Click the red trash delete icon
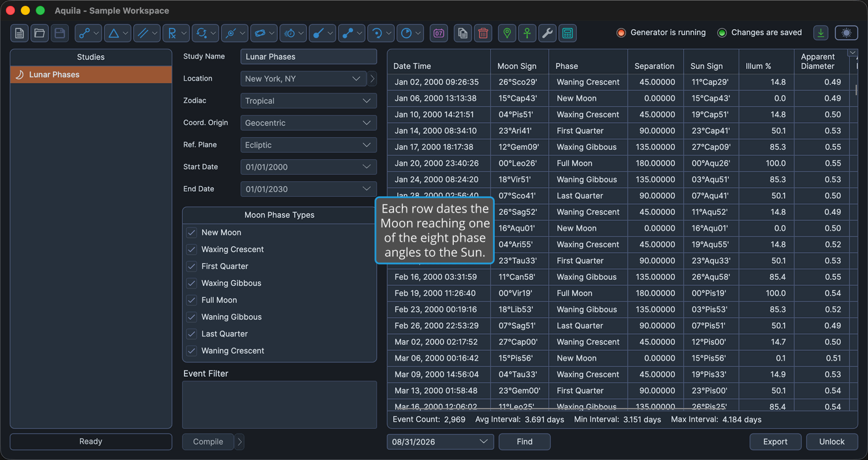This screenshot has height=460, width=868. [x=483, y=33]
